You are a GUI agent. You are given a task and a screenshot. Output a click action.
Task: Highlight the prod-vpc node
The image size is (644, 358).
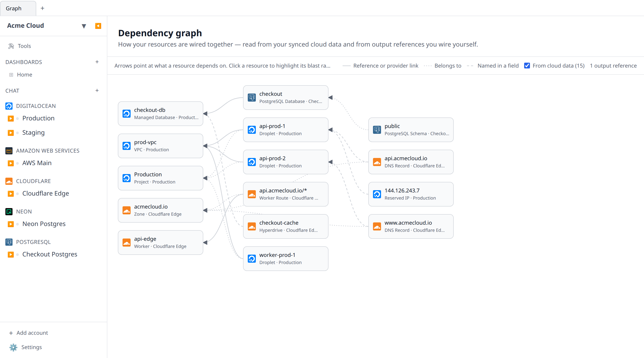click(x=161, y=146)
